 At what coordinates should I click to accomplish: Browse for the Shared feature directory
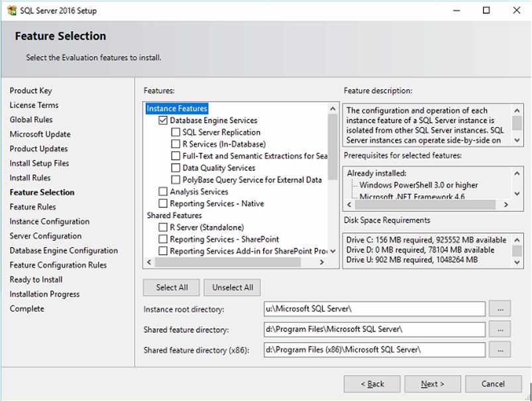coord(500,329)
